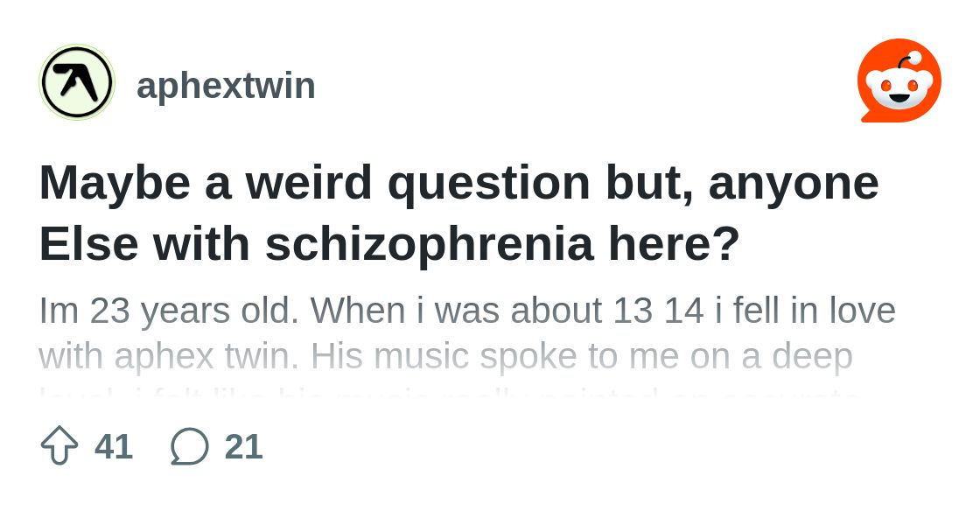Upvote the post with the arrow icon
Viewport: 980px width, 511px height.
[x=59, y=445]
